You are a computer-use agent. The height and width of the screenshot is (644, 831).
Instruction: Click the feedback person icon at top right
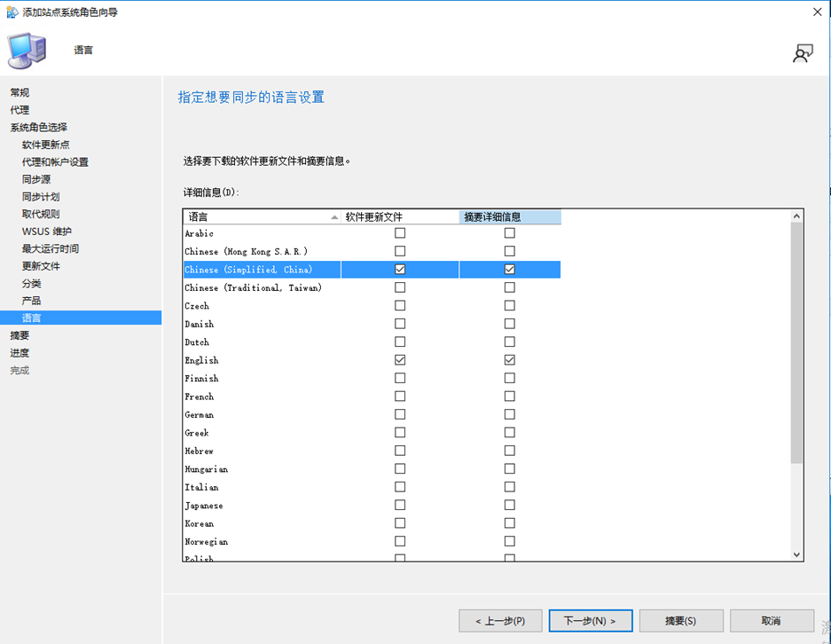pos(803,53)
